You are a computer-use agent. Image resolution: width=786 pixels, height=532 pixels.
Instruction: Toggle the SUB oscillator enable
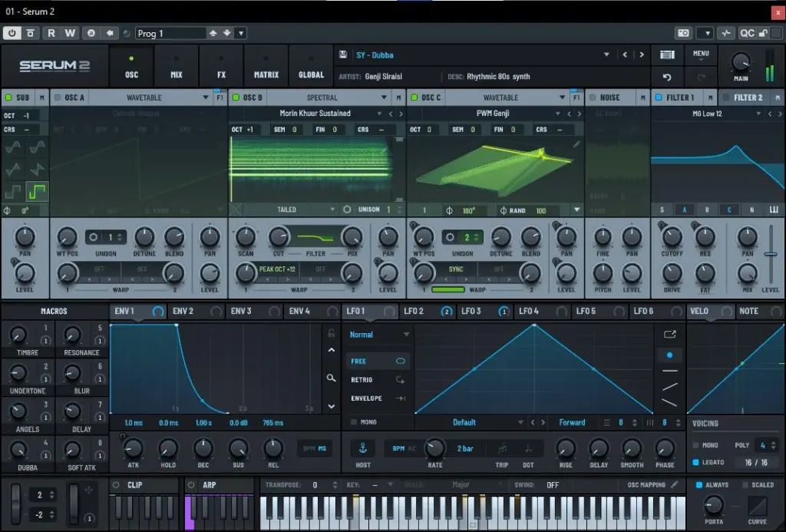[x=8, y=97]
